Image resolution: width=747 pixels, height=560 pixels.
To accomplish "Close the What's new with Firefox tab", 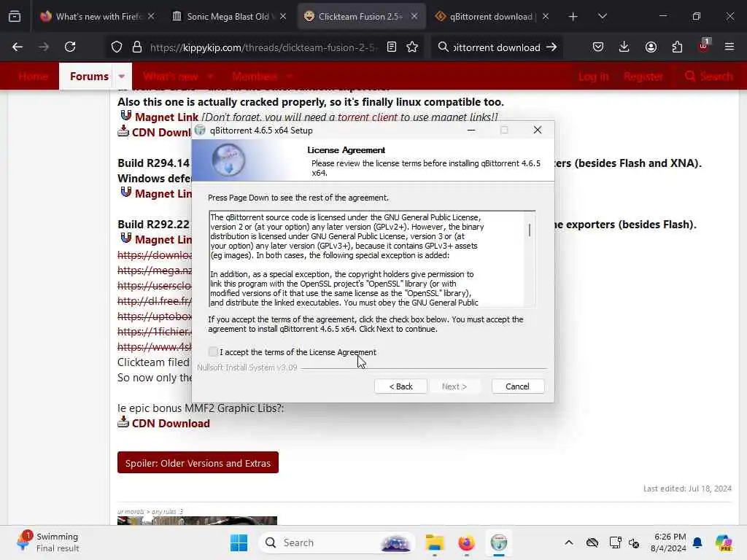I will tap(151, 16).
